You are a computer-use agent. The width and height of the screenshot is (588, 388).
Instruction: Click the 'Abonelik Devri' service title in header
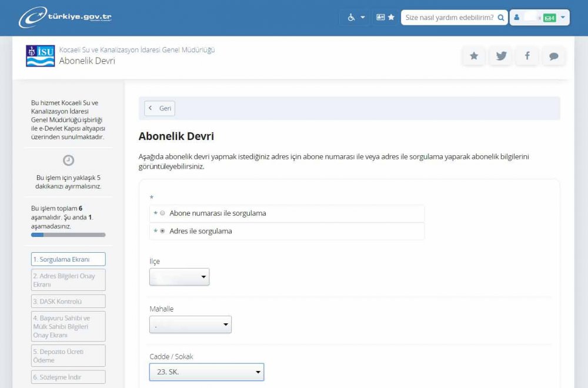click(x=87, y=61)
